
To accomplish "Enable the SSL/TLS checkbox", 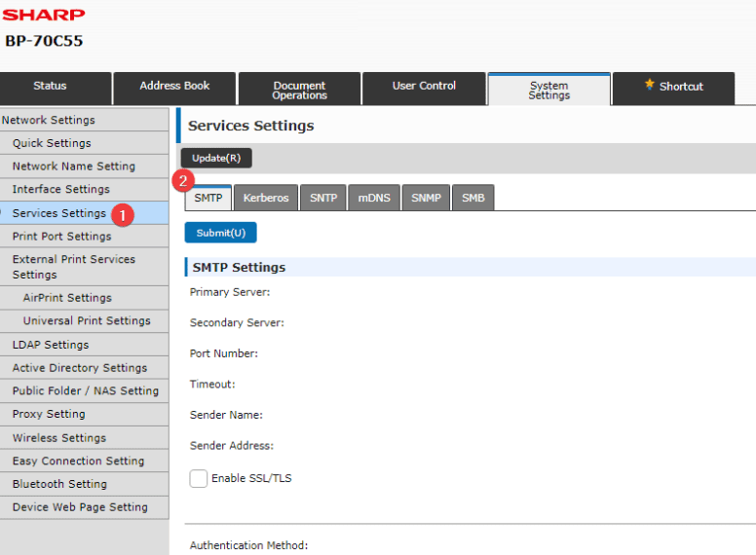I will pos(199,478).
